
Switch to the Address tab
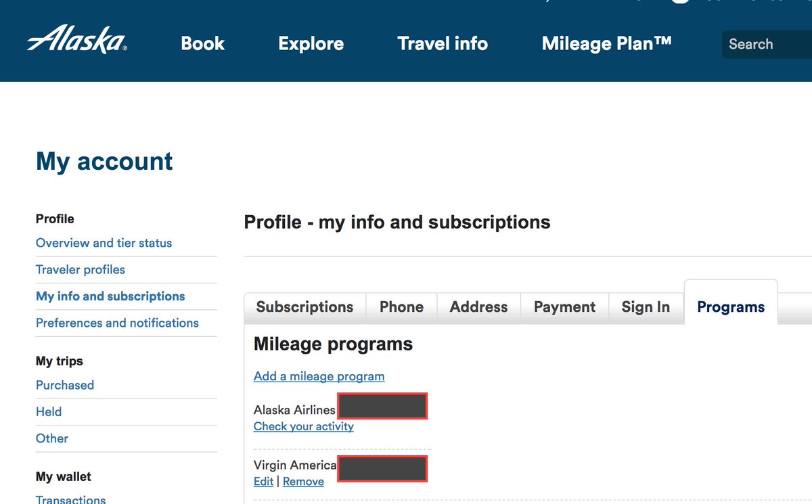(x=478, y=307)
